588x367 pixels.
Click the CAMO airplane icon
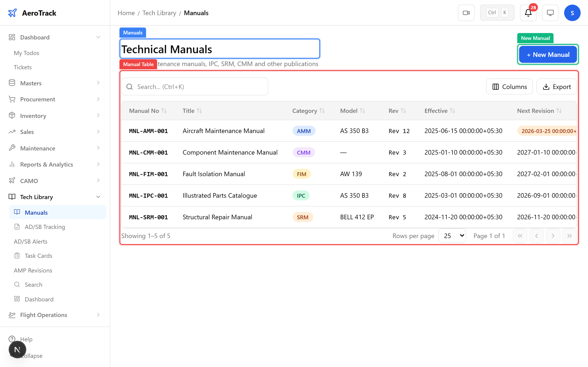12,181
